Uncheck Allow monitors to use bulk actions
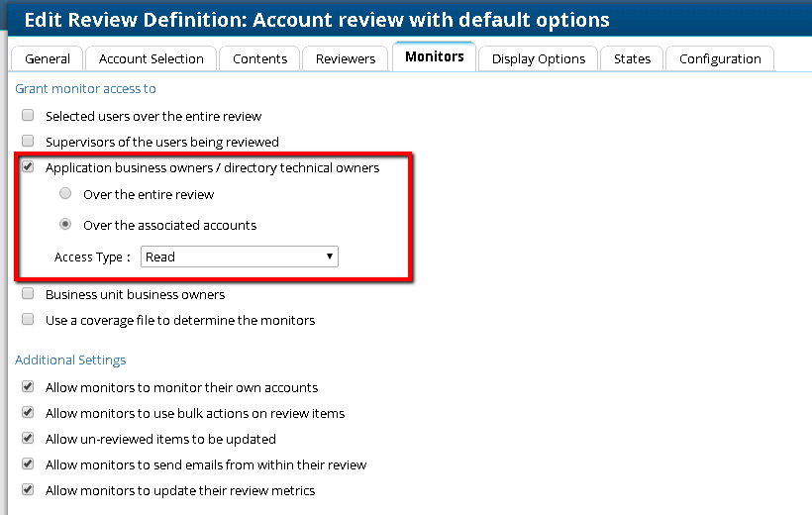Image resolution: width=812 pixels, height=515 pixels. pos(28,413)
